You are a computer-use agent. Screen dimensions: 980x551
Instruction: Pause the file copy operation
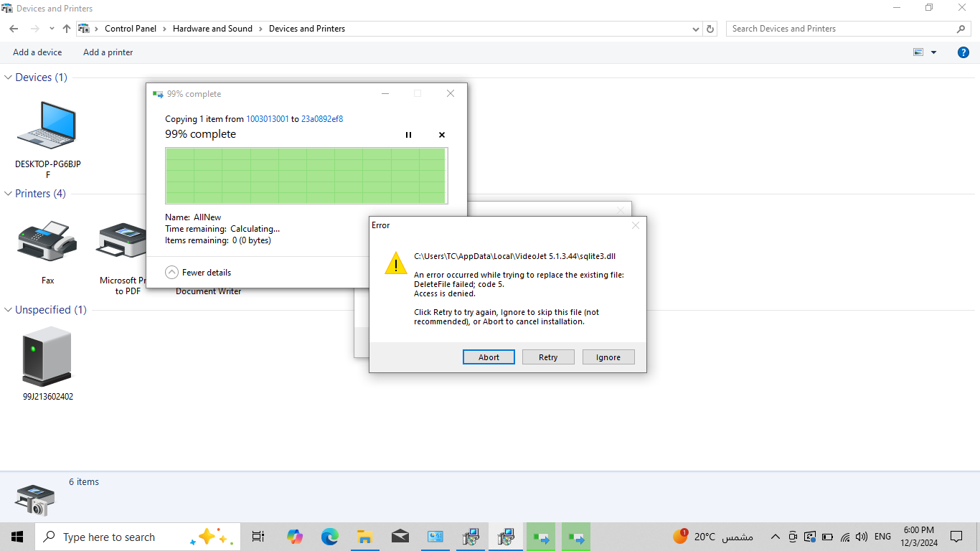[x=408, y=135]
